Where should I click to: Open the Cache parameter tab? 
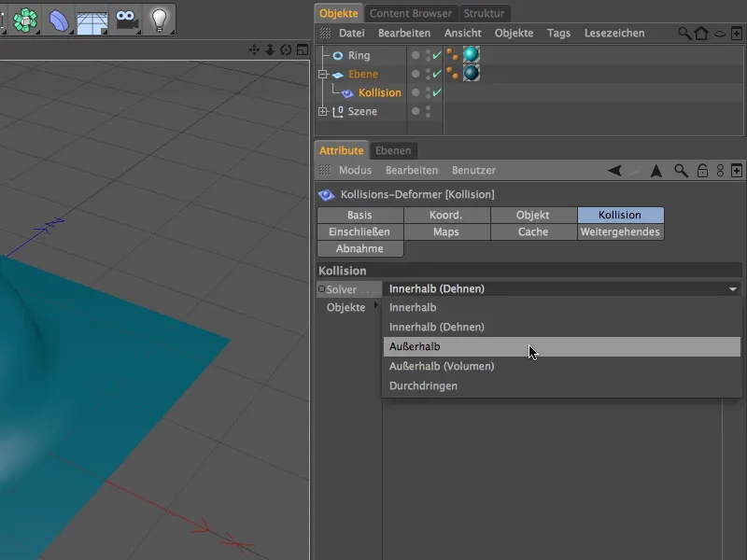coord(533,231)
